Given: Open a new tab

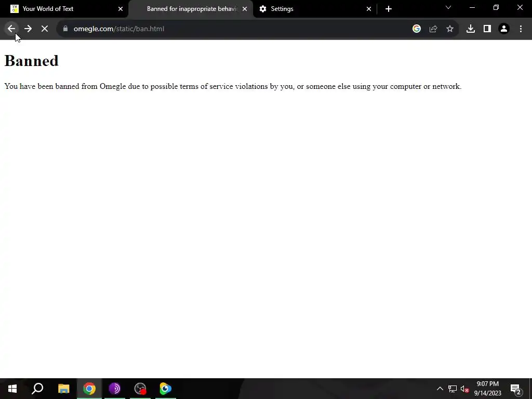Looking at the screenshot, I should [389, 9].
